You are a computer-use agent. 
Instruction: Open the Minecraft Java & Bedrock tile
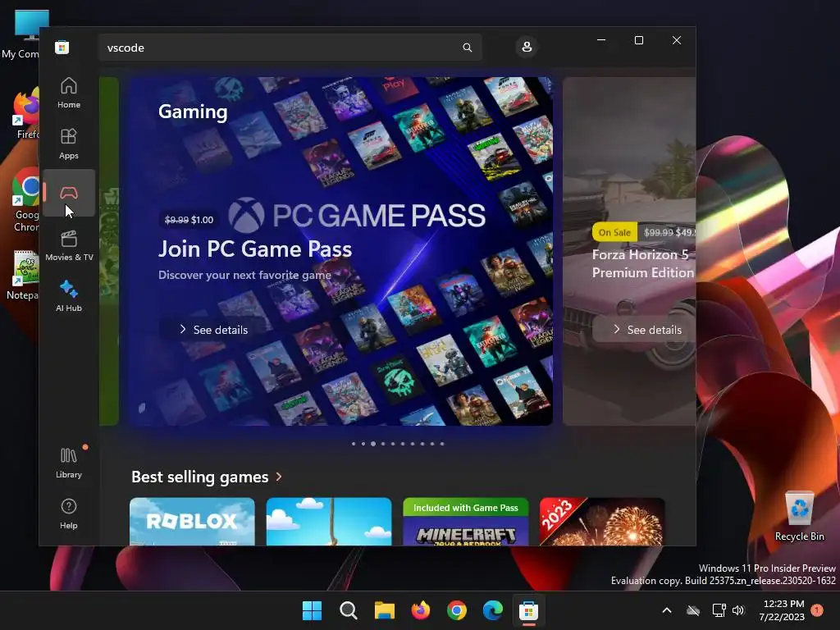tap(466, 522)
